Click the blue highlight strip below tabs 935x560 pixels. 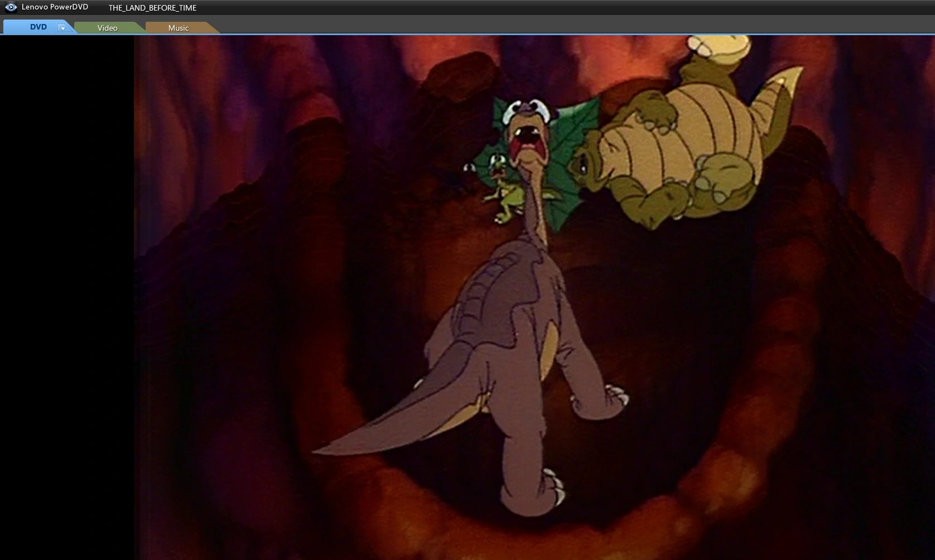click(x=446, y=35)
